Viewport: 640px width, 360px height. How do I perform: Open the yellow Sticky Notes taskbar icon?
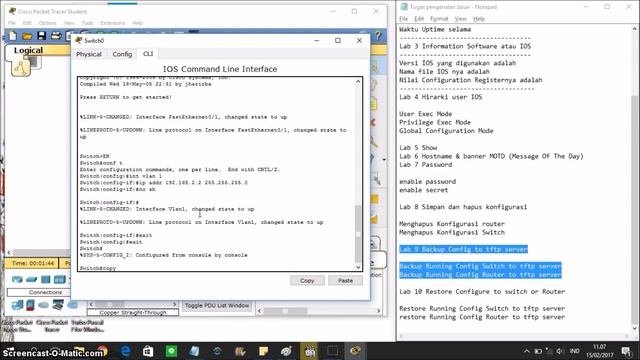(x=263, y=351)
